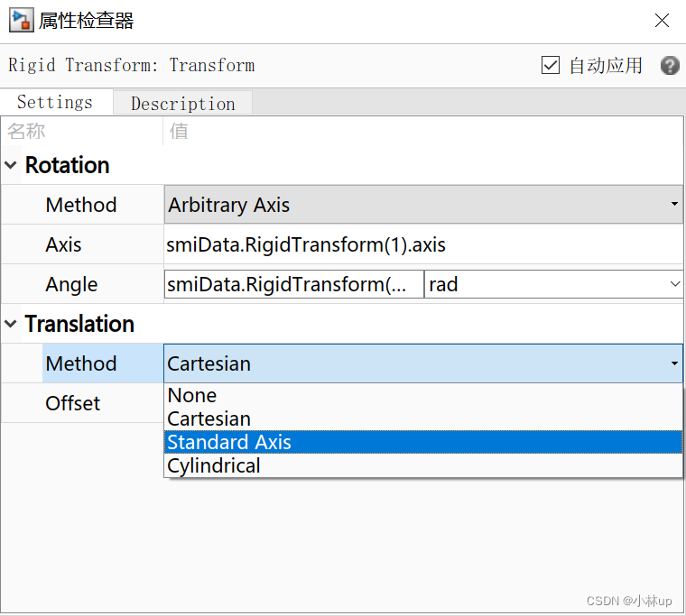
Task: Select Standard Axis option
Action: click(423, 442)
